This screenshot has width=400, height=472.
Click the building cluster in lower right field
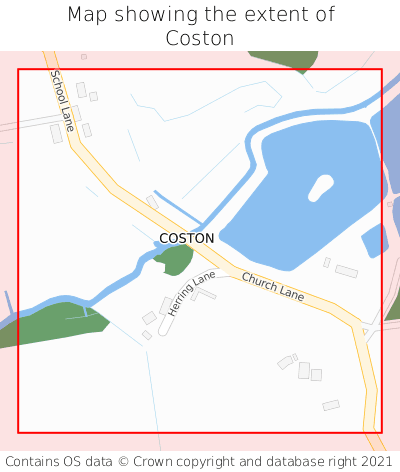pos(304,370)
